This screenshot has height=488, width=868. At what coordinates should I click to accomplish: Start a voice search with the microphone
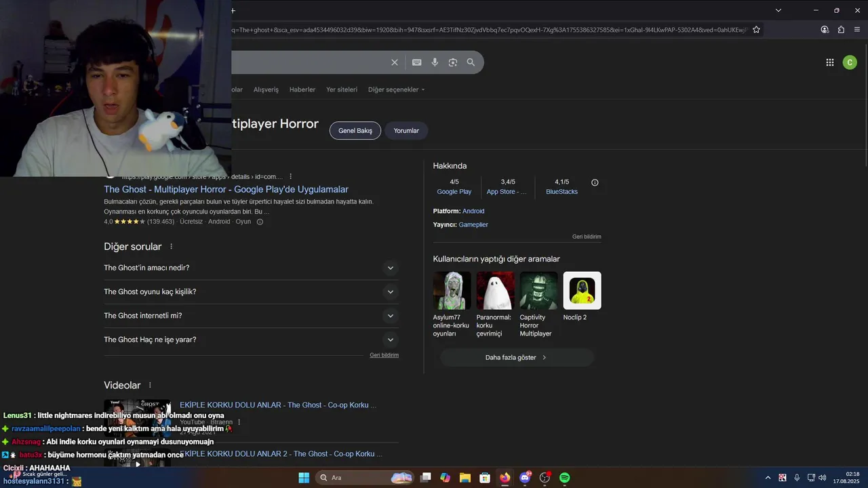tap(435, 62)
